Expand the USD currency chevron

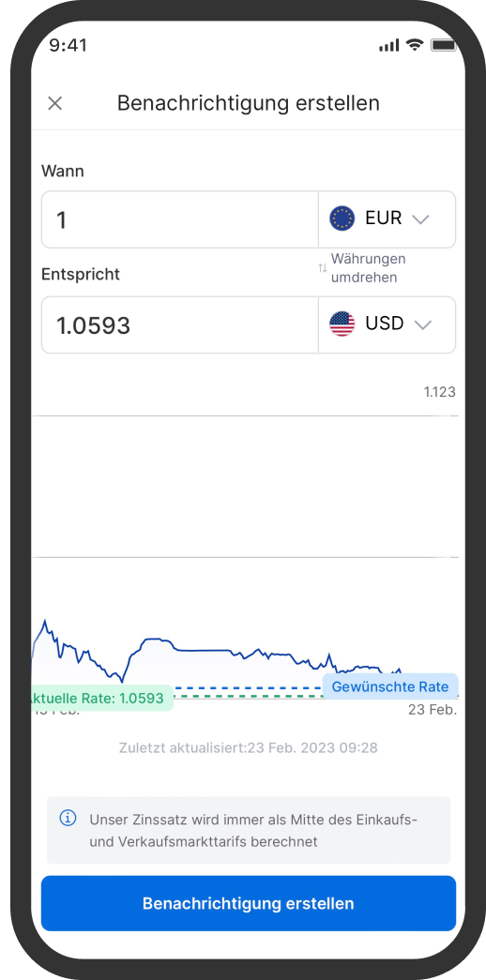(x=423, y=325)
